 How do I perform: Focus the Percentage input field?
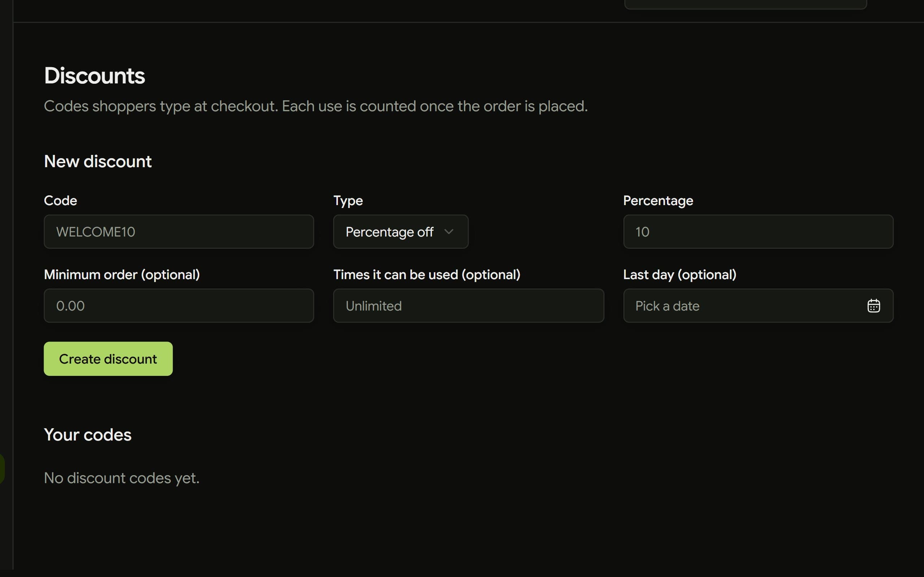[x=758, y=232]
